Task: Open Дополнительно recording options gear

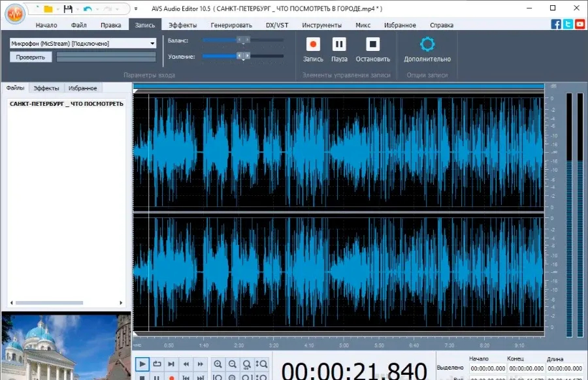Action: pyautogui.click(x=427, y=50)
